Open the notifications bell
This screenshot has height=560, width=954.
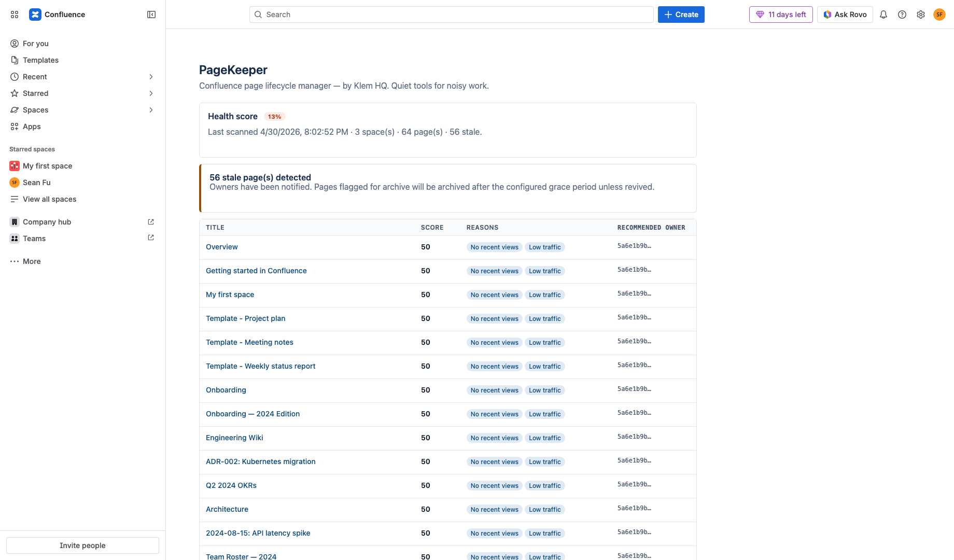[883, 15]
